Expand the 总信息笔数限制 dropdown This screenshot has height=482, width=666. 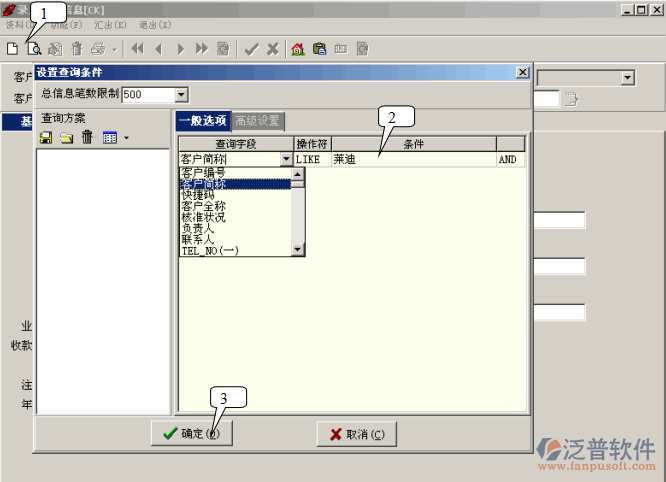click(181, 94)
